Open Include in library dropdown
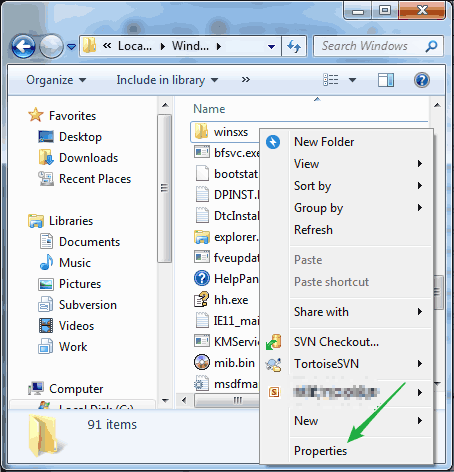The image size is (454, 472). pyautogui.click(x=167, y=80)
